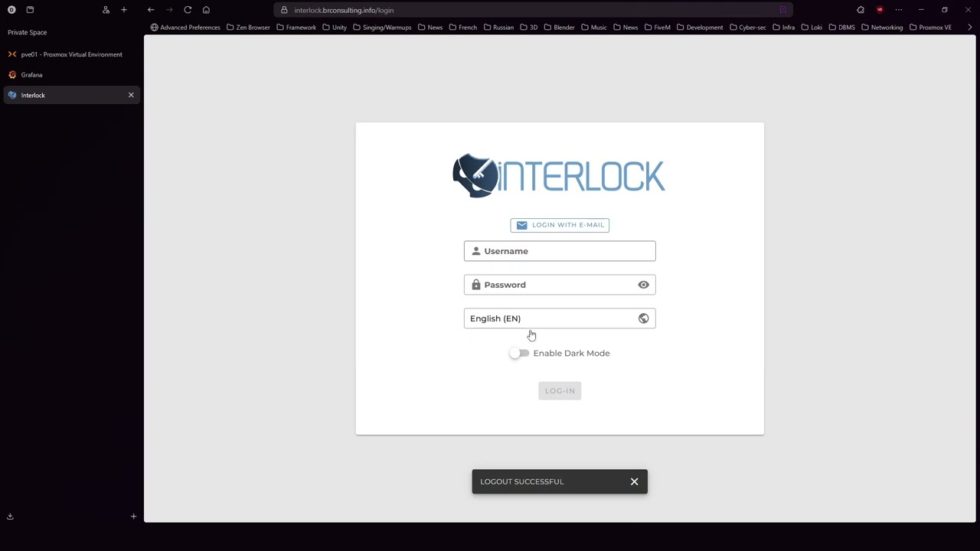Show password with the eye icon
The height and width of the screenshot is (551, 980).
click(643, 285)
